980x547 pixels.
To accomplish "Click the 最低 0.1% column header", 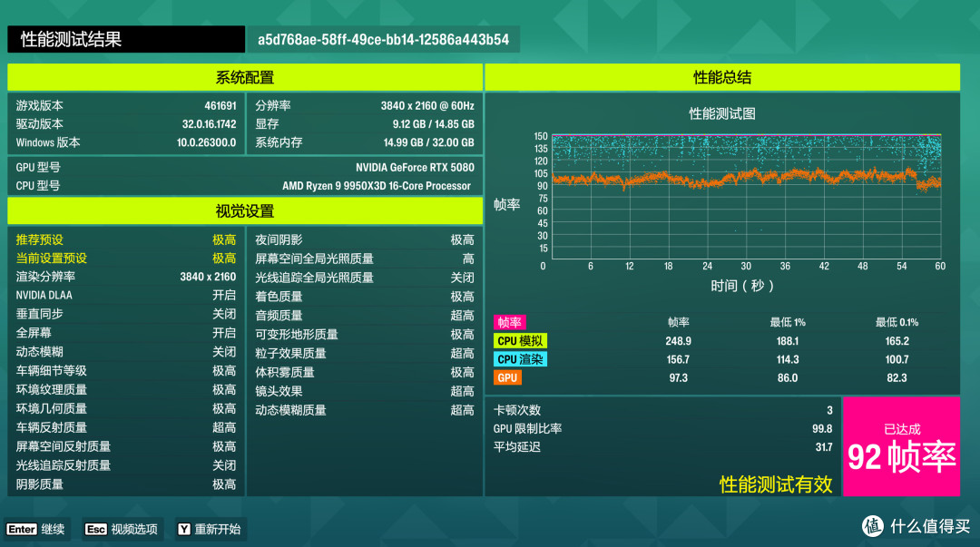I will (897, 322).
